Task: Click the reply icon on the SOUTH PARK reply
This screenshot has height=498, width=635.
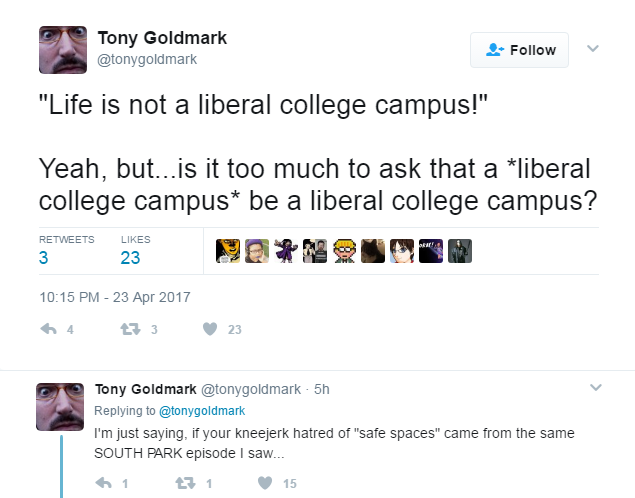Action: [x=103, y=483]
